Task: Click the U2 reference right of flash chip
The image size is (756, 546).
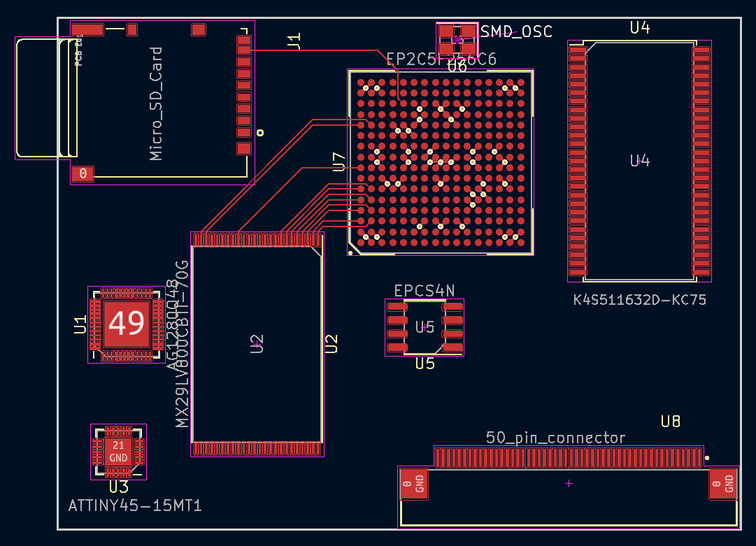Action: click(331, 344)
